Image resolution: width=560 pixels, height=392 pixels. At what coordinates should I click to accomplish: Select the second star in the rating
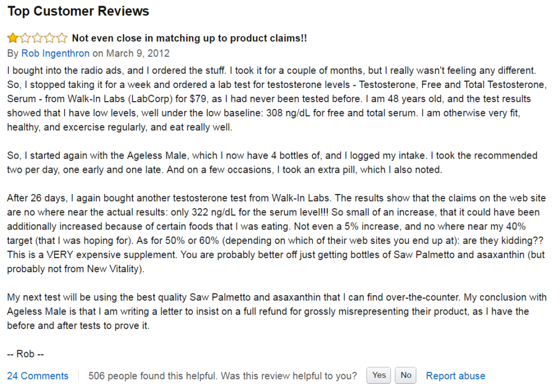(25, 38)
